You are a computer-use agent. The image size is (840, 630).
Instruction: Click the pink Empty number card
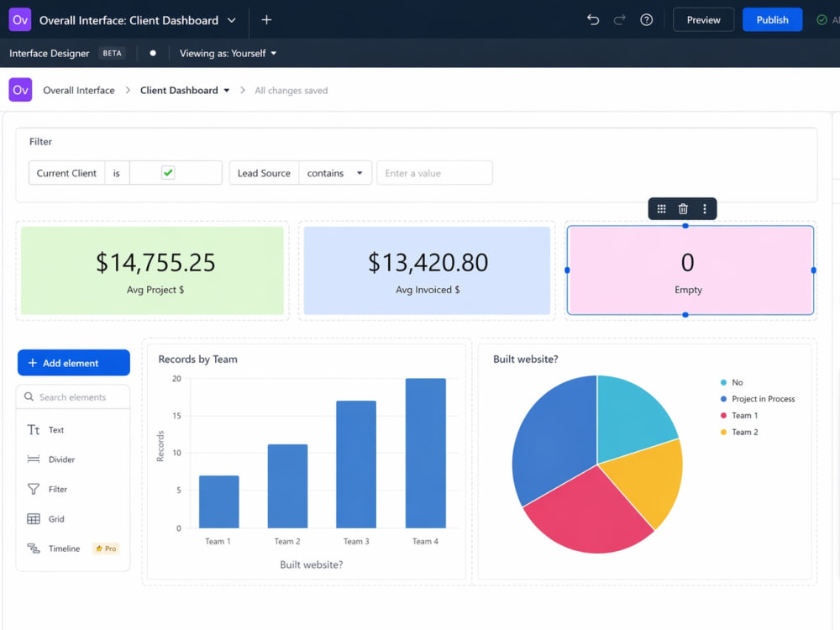(x=690, y=270)
